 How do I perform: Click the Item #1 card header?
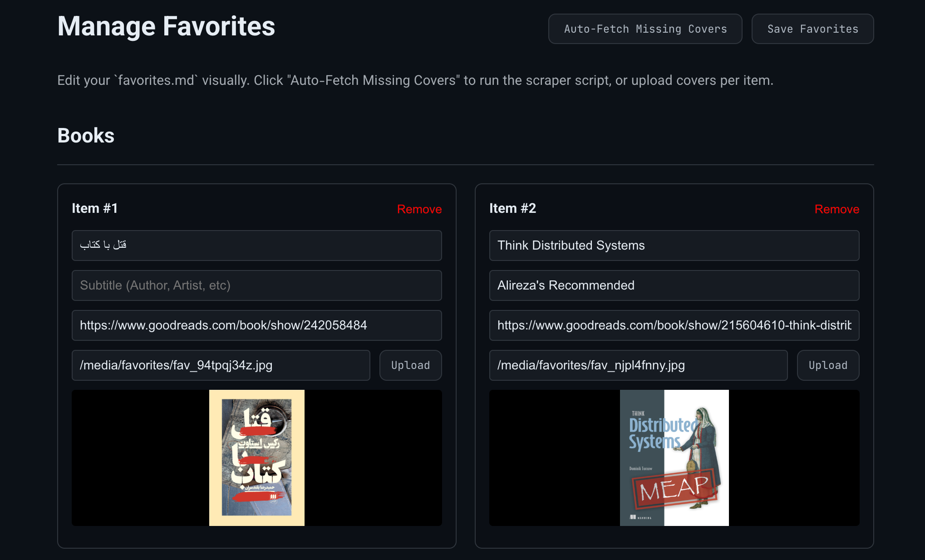[94, 208]
